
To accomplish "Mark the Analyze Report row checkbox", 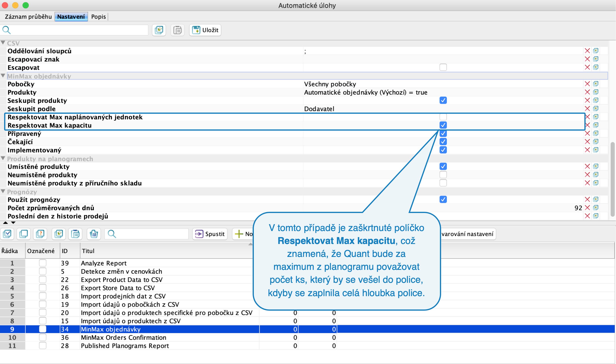I will click(x=43, y=263).
